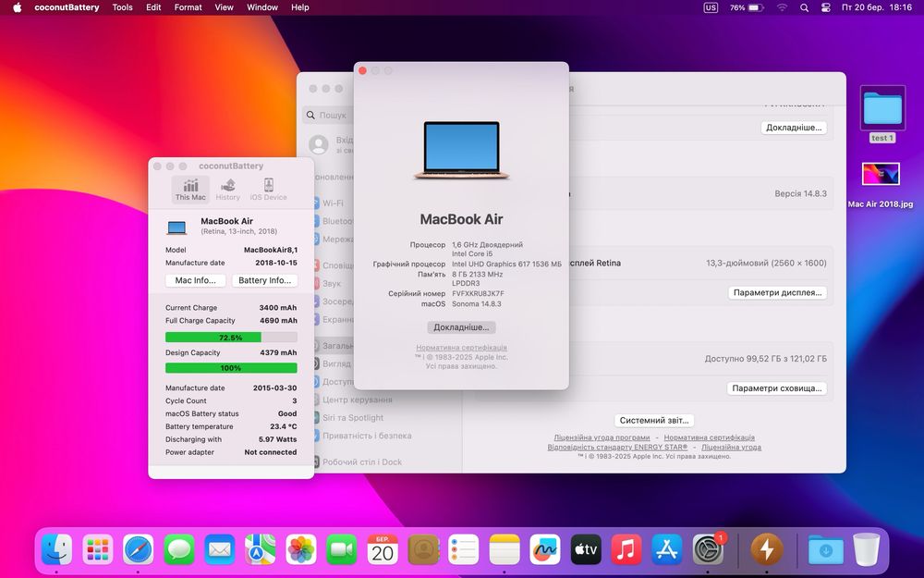
Task: Open Параметри сховища... button
Action: pyautogui.click(x=777, y=388)
